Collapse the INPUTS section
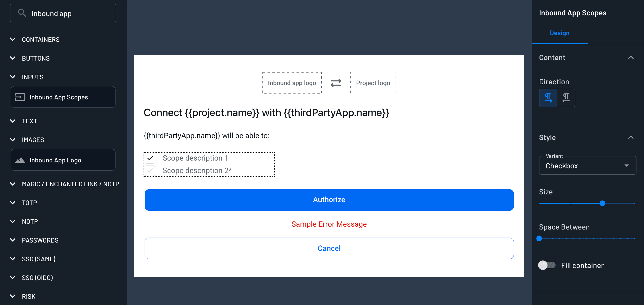The height and width of the screenshot is (305, 644). (13, 77)
